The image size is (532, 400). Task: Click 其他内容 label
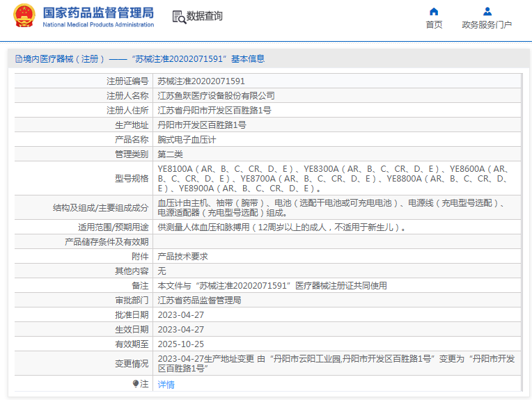coord(132,271)
